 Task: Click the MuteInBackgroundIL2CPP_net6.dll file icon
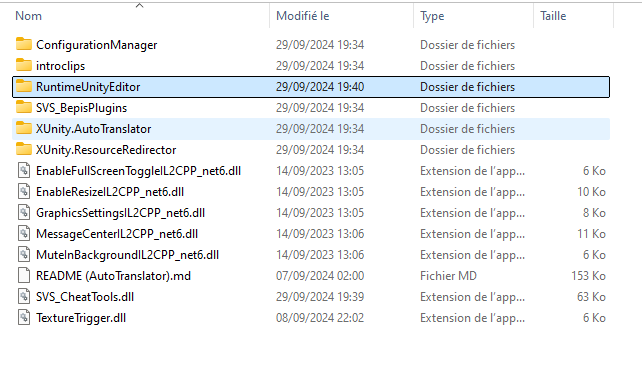point(24,254)
